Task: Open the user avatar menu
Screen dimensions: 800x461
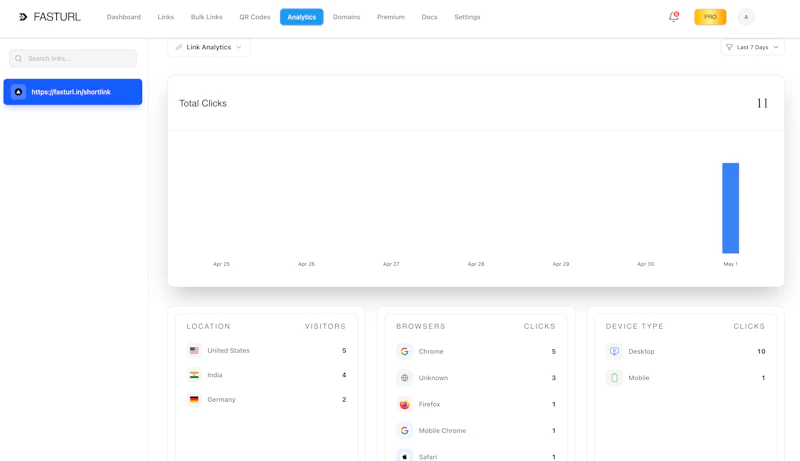Action: pos(746,17)
